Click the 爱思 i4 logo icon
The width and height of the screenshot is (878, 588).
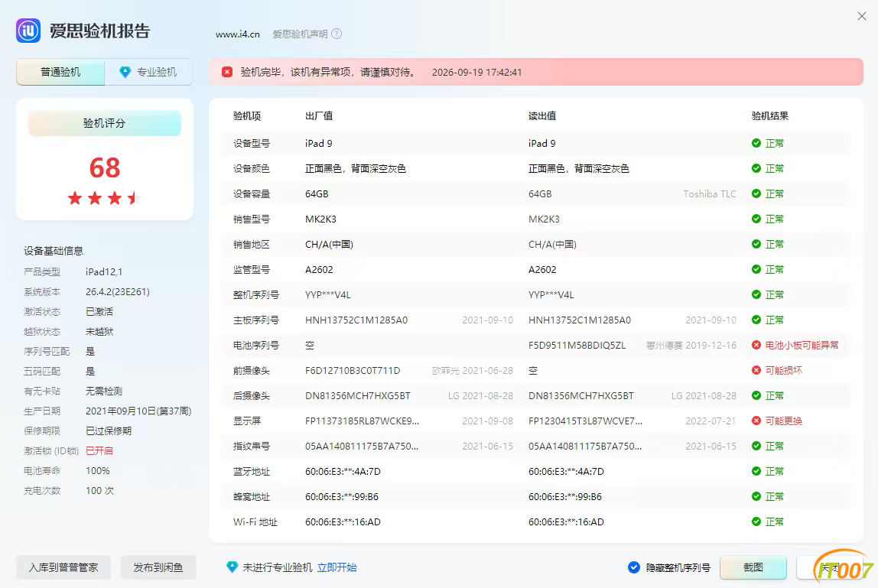coord(28,31)
